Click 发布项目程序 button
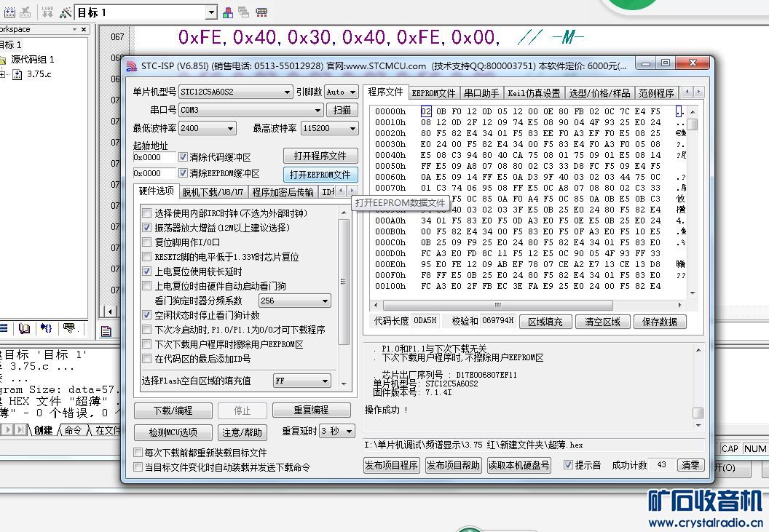The width and height of the screenshot is (769, 532). point(391,465)
